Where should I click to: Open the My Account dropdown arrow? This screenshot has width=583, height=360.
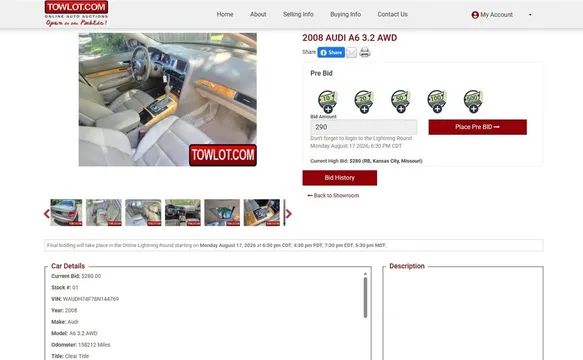(x=530, y=15)
